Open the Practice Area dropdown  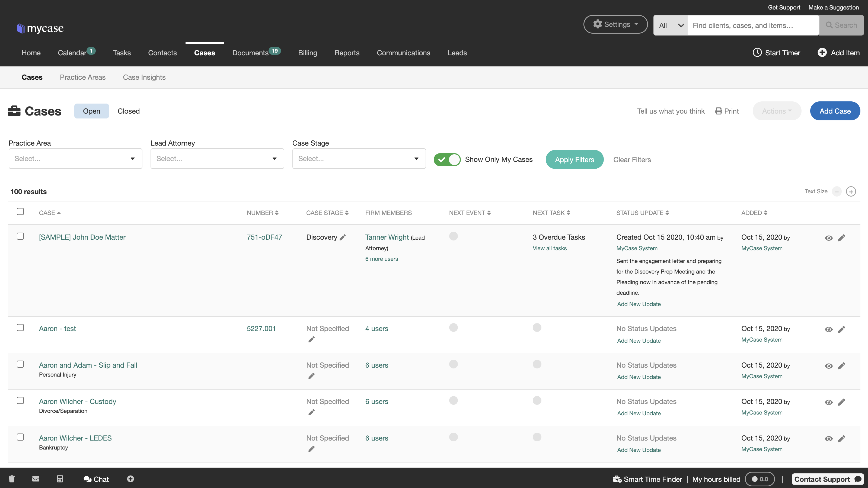(x=75, y=159)
